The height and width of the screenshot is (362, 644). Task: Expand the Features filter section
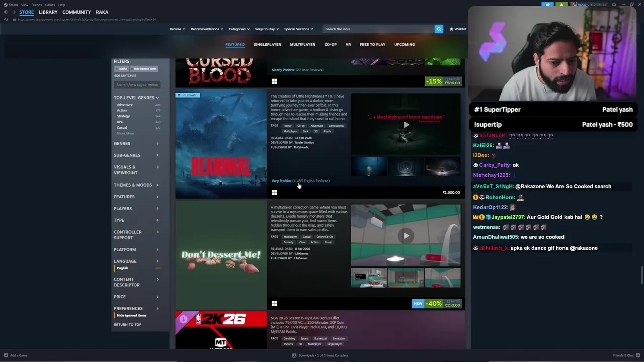tap(136, 197)
